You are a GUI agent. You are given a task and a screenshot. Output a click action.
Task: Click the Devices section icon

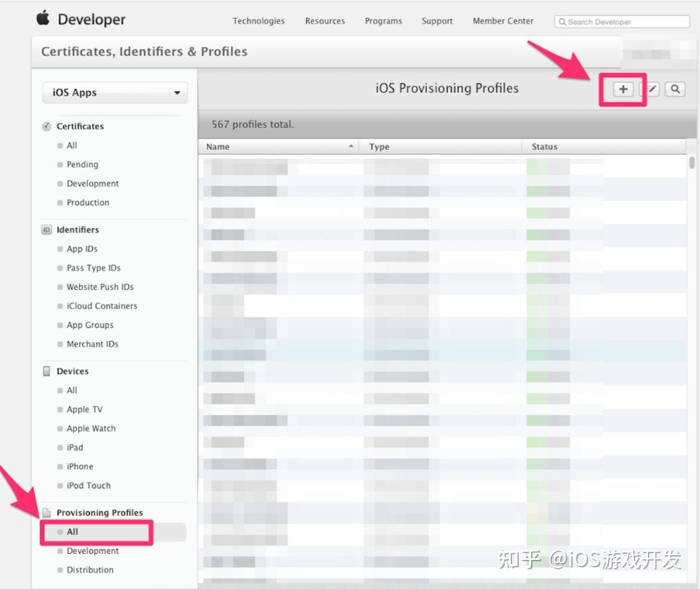(47, 371)
